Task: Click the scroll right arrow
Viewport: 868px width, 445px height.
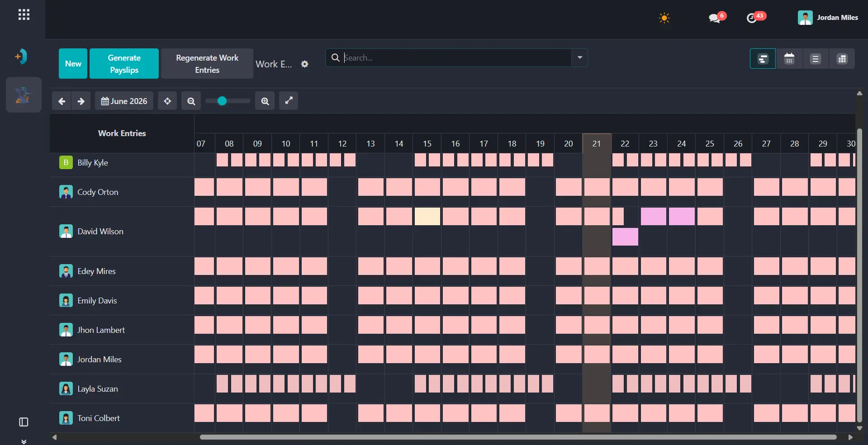Action: pyautogui.click(x=850, y=437)
